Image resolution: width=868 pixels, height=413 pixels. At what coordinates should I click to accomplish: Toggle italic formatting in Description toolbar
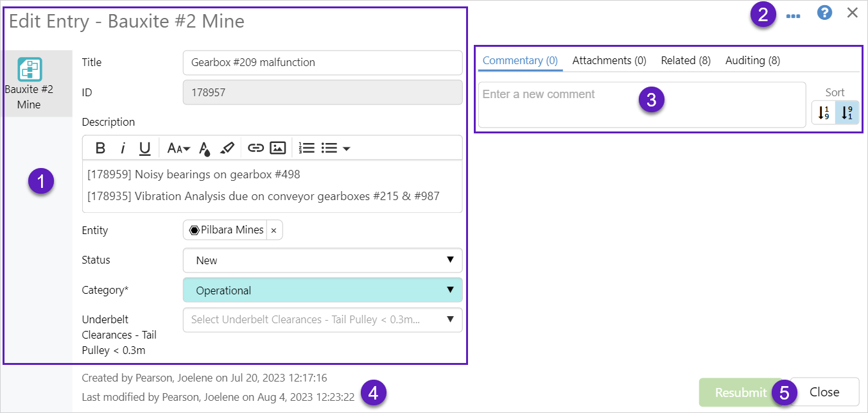point(123,148)
